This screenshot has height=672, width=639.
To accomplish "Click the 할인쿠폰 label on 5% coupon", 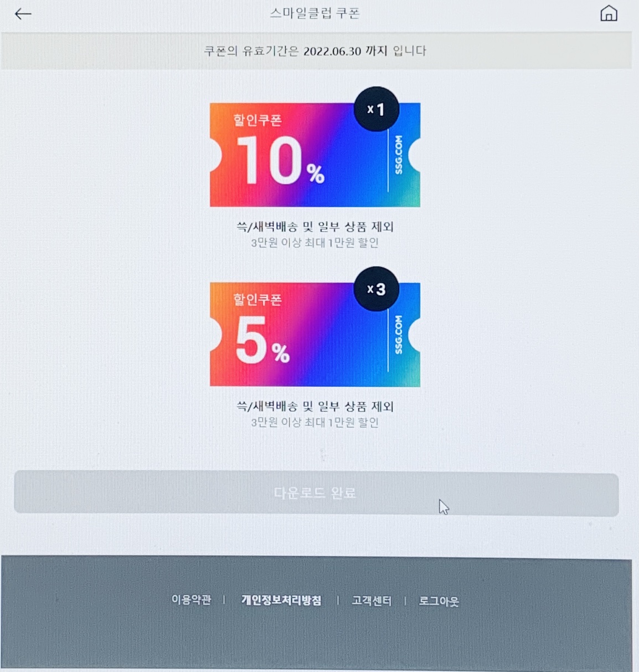I will (x=257, y=299).
